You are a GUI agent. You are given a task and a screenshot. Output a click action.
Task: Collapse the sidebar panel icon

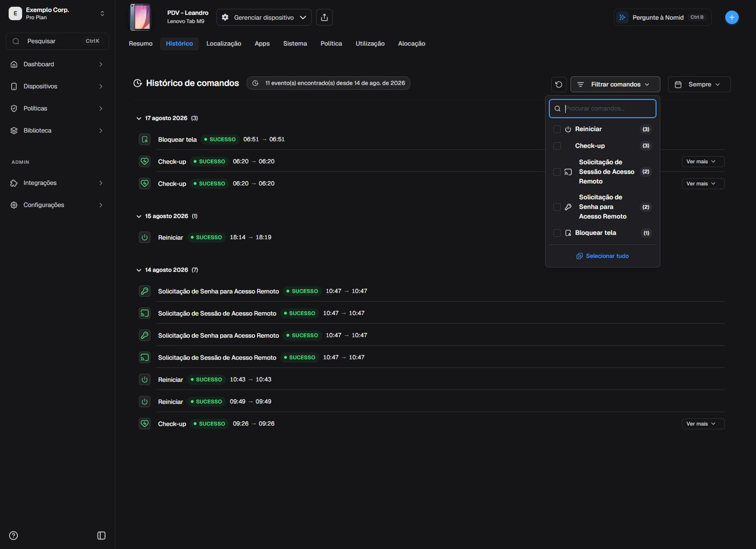(x=101, y=536)
